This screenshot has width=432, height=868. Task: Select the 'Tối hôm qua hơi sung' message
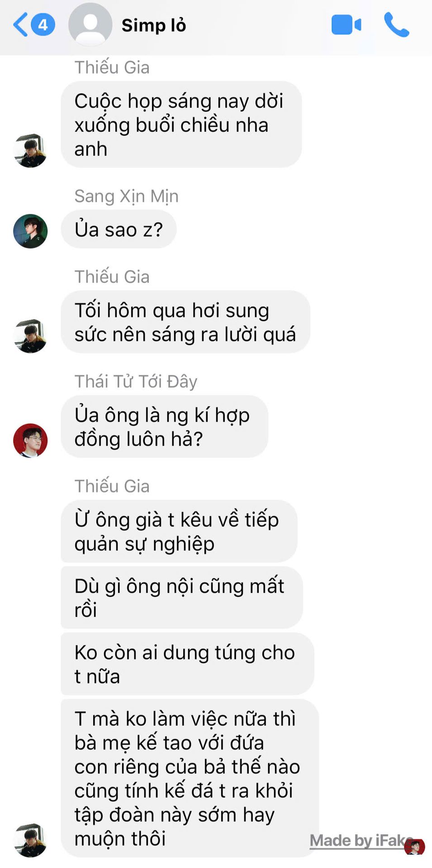point(185,322)
